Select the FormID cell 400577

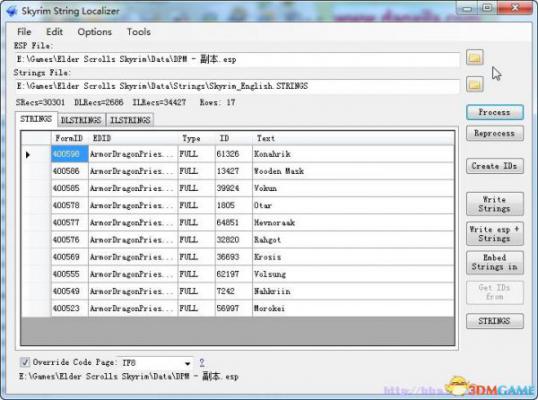70,223
